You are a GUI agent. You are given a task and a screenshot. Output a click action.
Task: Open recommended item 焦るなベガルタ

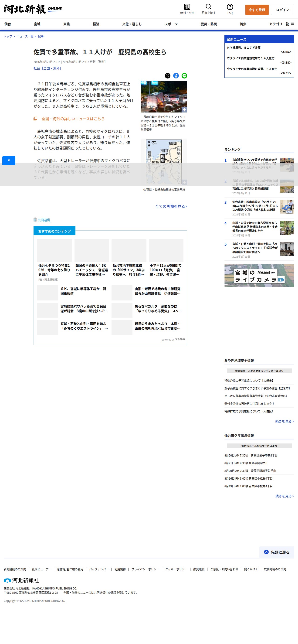click(147, 310)
